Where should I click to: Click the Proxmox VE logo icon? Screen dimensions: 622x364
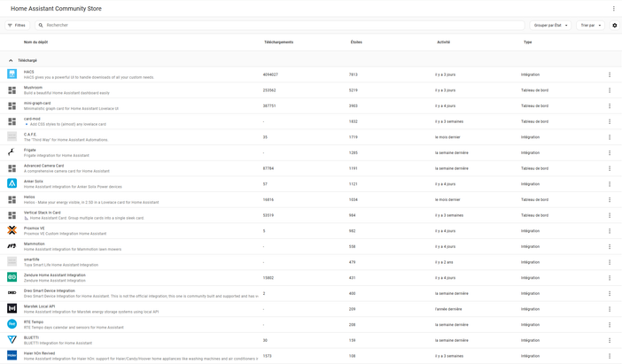(x=12, y=230)
